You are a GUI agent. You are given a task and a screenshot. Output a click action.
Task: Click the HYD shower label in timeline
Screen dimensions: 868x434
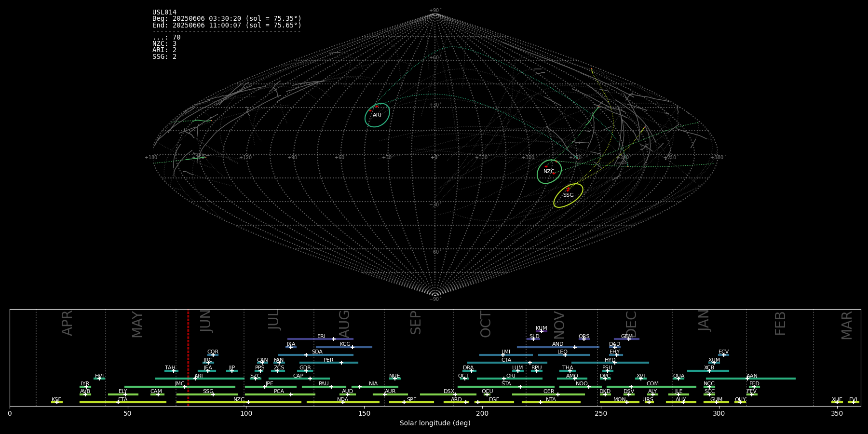pos(610,360)
